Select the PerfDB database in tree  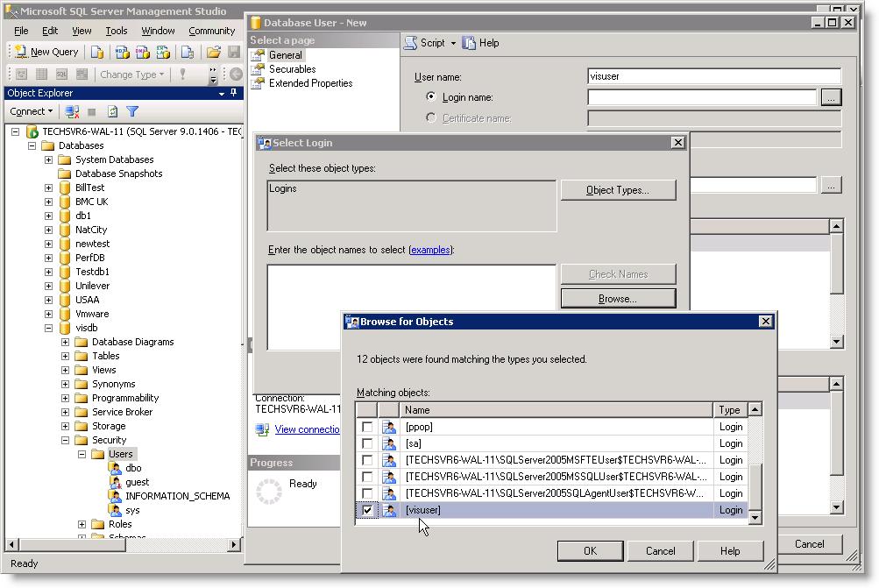click(x=89, y=258)
